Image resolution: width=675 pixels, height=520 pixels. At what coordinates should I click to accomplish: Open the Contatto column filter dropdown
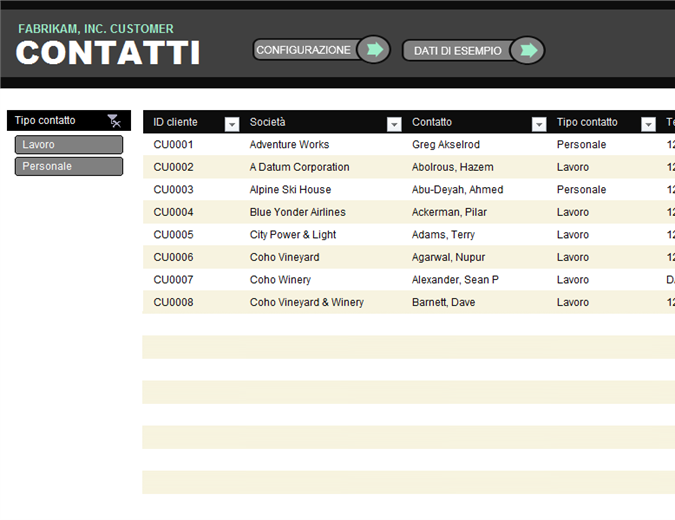[x=539, y=124]
